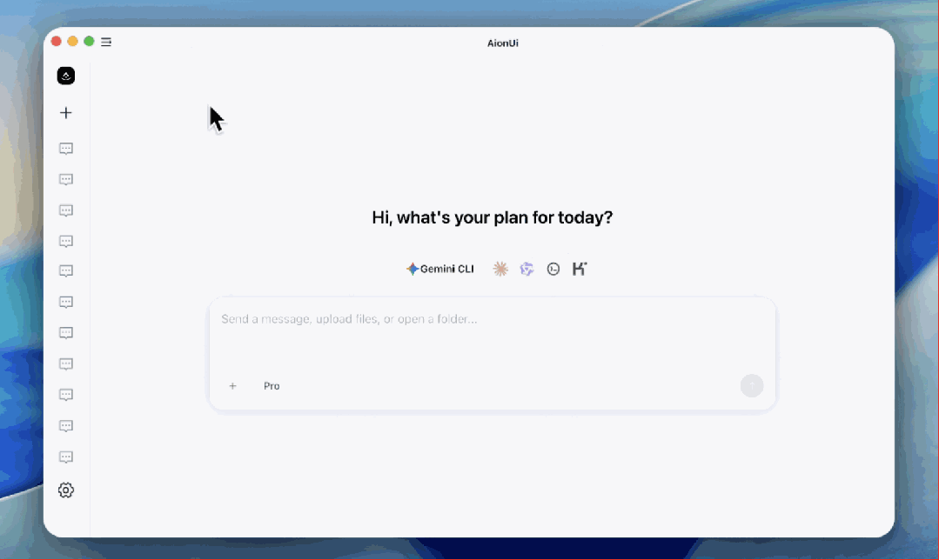
Task: Click the red close window button
Action: click(x=57, y=41)
